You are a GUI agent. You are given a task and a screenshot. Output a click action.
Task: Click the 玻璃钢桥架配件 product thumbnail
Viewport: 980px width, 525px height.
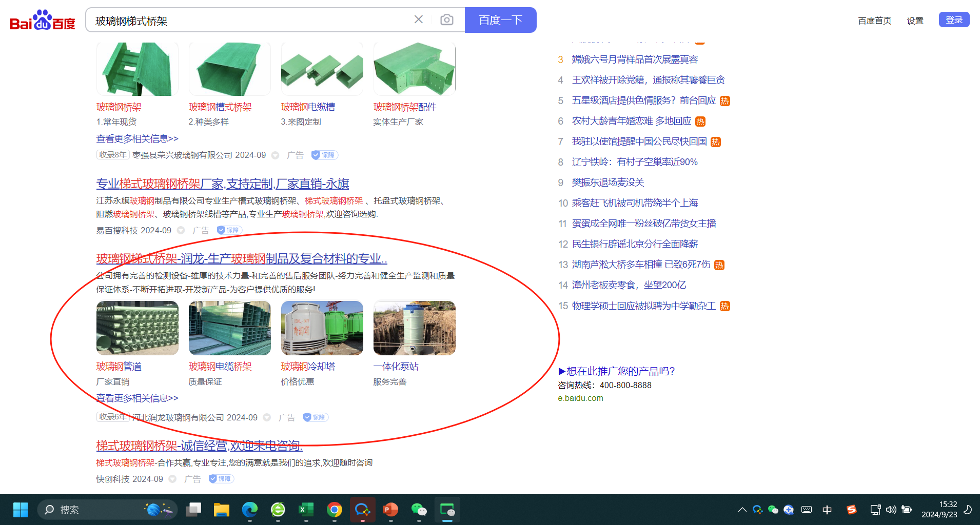coord(415,69)
